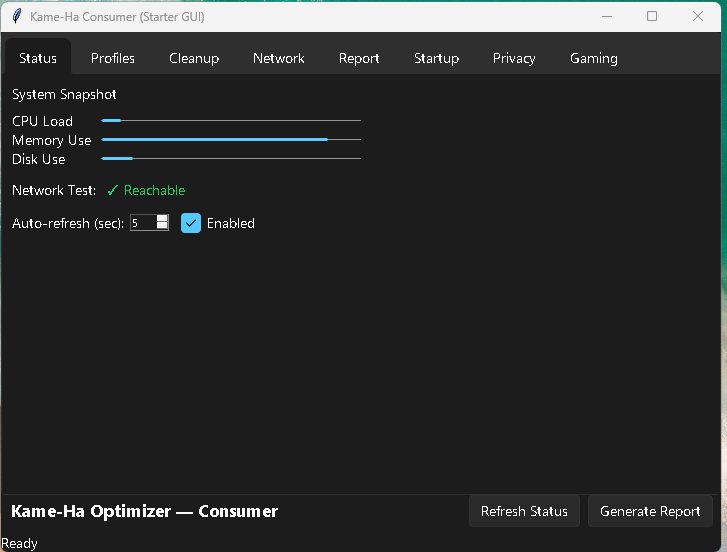Select the Gaming tab
This screenshot has height=552, width=727.
(x=593, y=58)
